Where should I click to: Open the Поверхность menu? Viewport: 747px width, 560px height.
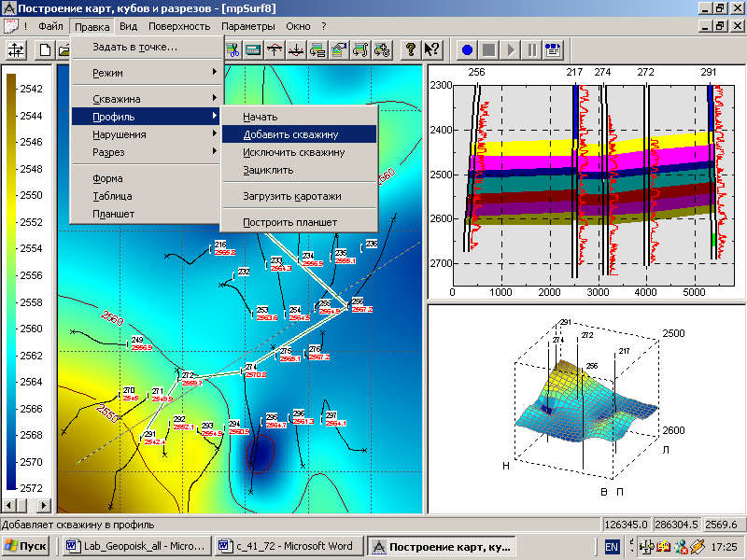click(179, 26)
